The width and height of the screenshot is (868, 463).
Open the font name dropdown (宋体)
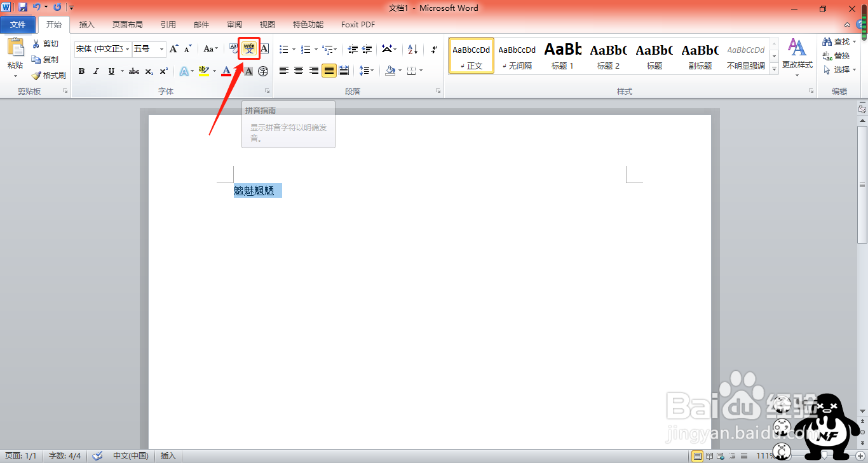click(x=128, y=49)
